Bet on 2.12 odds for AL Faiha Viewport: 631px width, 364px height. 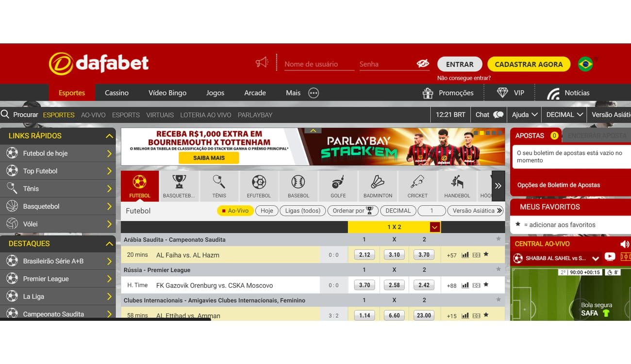pos(365,254)
